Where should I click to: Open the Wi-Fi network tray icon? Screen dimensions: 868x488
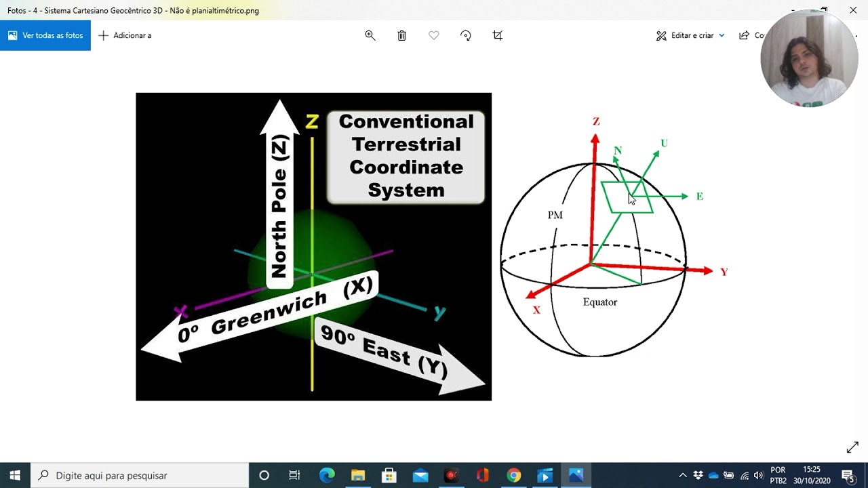tap(745, 475)
